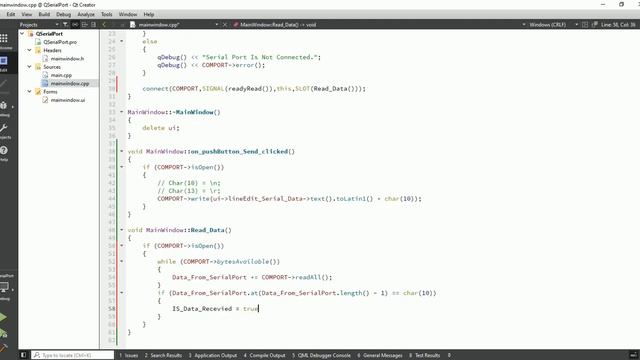Select main.cpp in project tree
The image size is (640, 360).
[x=61, y=75]
